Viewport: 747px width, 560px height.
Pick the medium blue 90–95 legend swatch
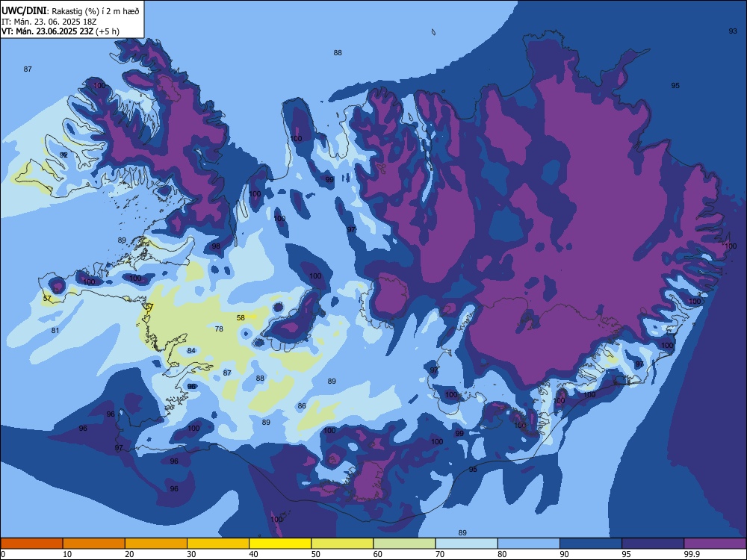(591, 544)
